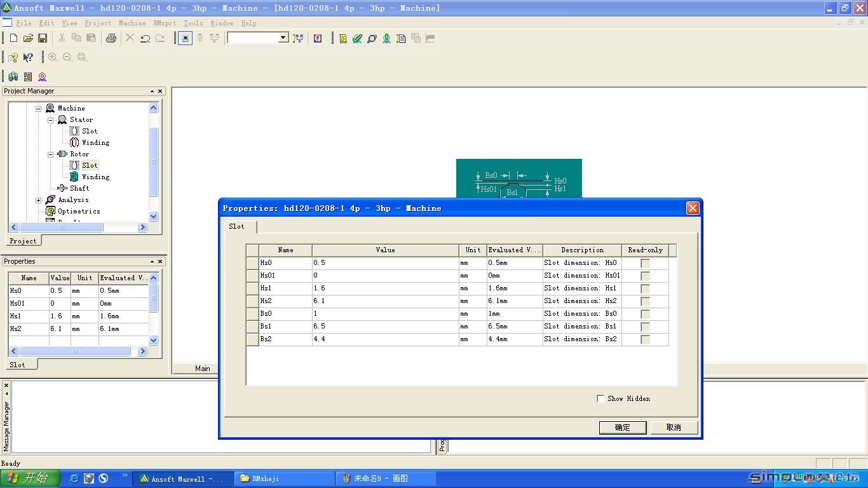This screenshot has width=868, height=488.
Task: Click the design tree icon beside the combo box
Action: pyautogui.click(x=297, y=38)
